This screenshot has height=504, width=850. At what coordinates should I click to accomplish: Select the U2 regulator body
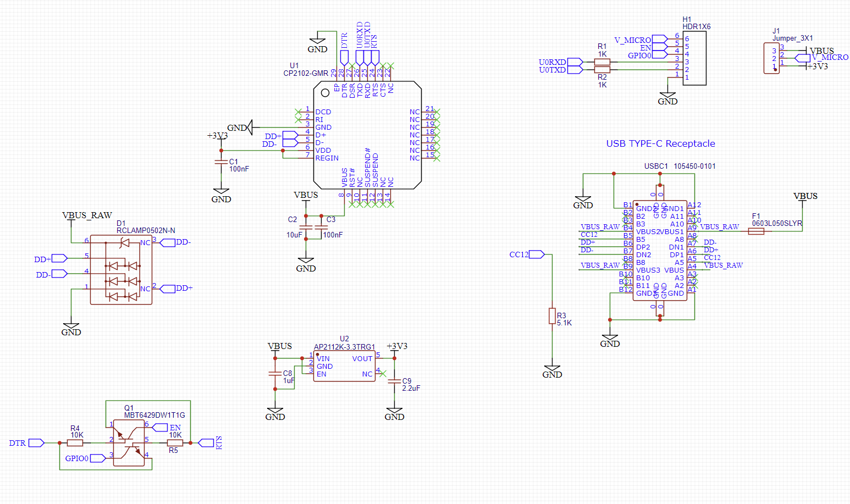[x=345, y=366]
